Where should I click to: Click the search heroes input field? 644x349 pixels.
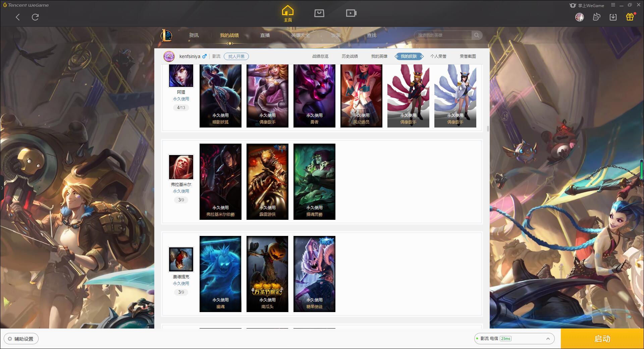click(443, 35)
